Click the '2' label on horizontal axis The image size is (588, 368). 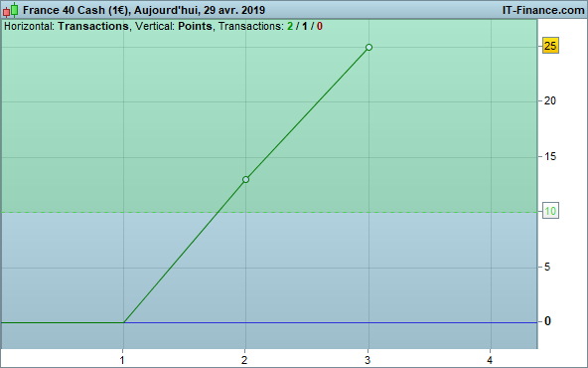244,360
